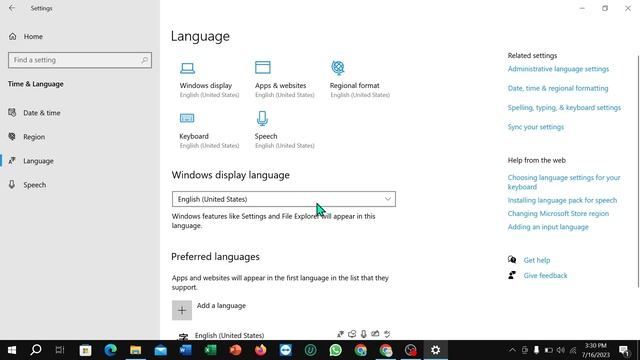Click the search magnifier in Find a setting

click(x=144, y=60)
